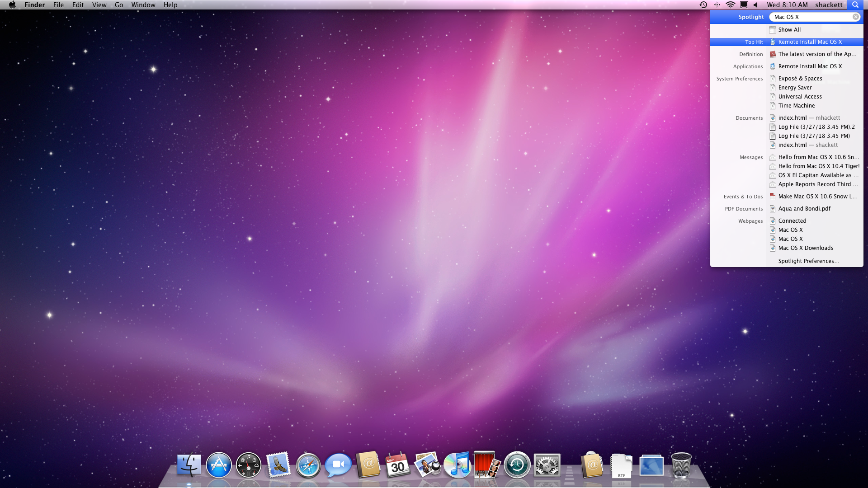Open Photo Booth in the dock
The height and width of the screenshot is (488, 868).
pos(487,465)
